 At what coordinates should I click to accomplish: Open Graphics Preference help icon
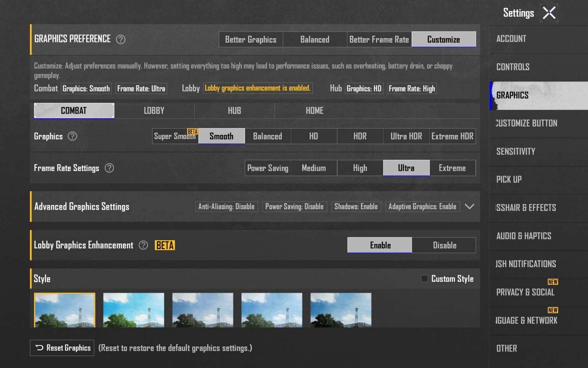coord(121,39)
